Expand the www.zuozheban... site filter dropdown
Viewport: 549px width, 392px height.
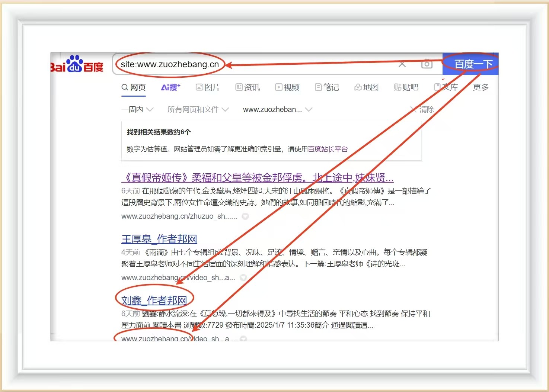(x=277, y=109)
